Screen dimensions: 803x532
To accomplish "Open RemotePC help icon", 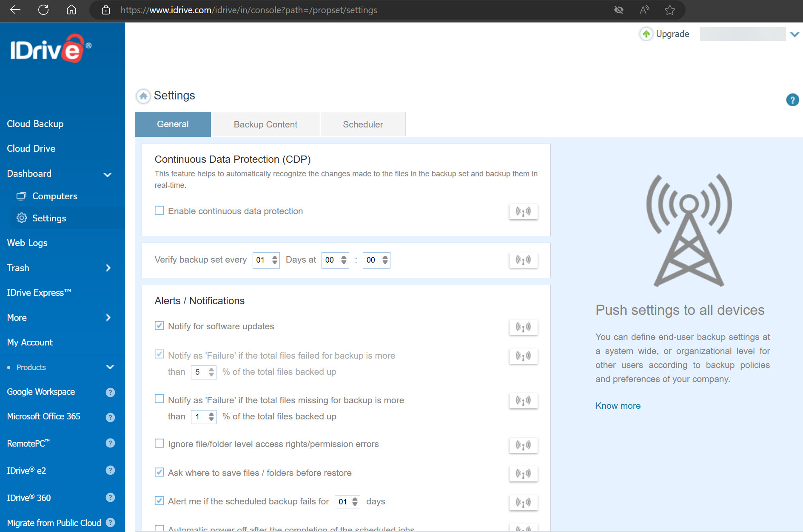I will (110, 443).
